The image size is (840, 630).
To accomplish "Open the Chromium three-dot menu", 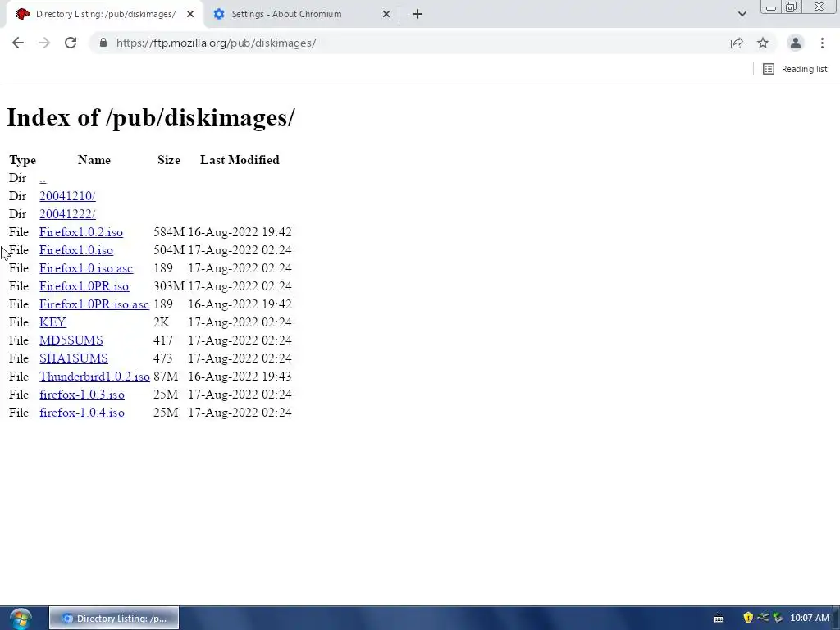I will 822,43.
